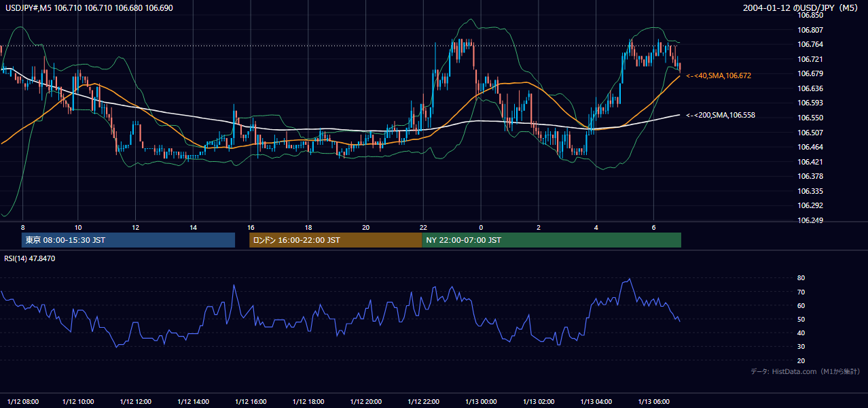The image size is (868, 408).
Task: Click price axis value 106.721
Action: (810, 59)
